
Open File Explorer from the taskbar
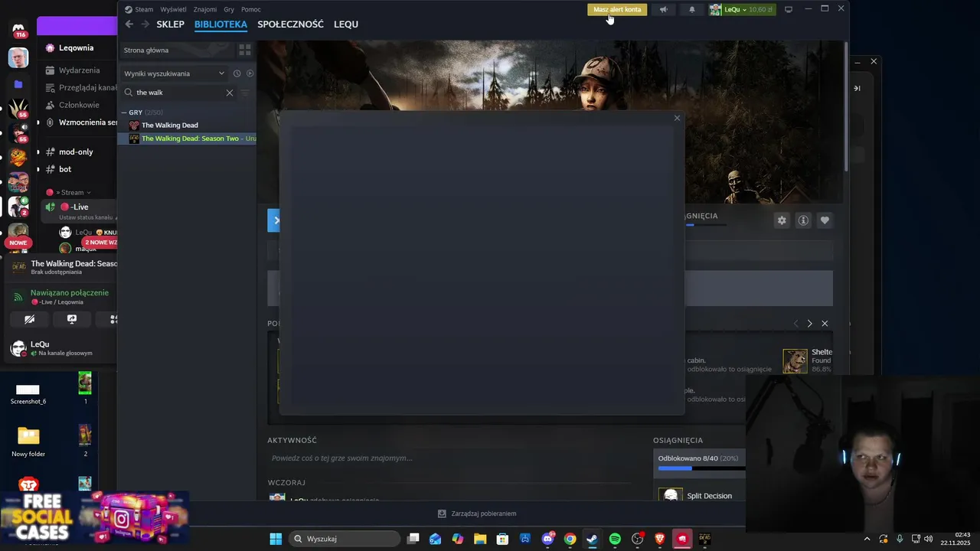(480, 539)
